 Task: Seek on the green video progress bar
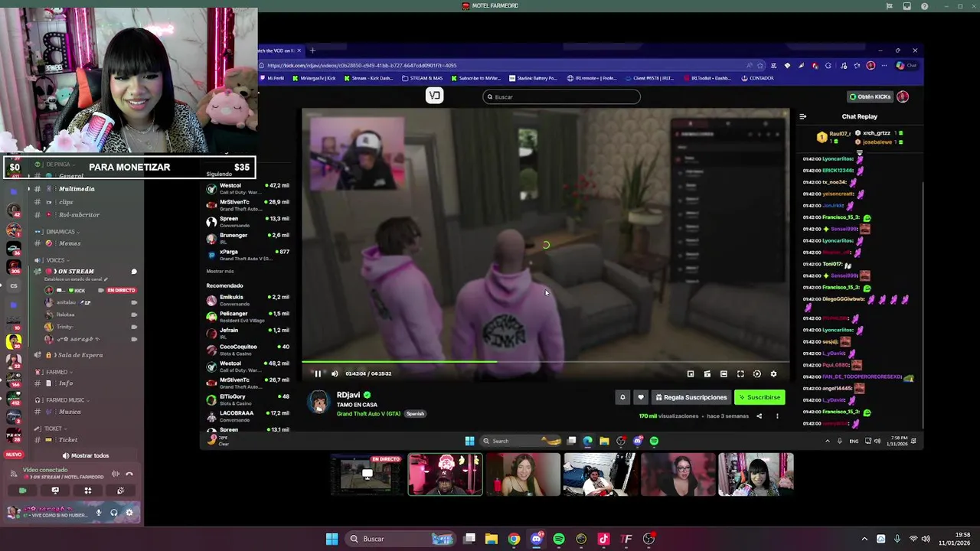pos(545,362)
